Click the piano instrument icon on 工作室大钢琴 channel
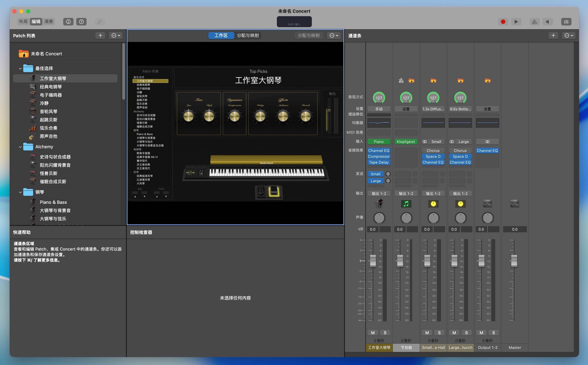 pos(379,203)
